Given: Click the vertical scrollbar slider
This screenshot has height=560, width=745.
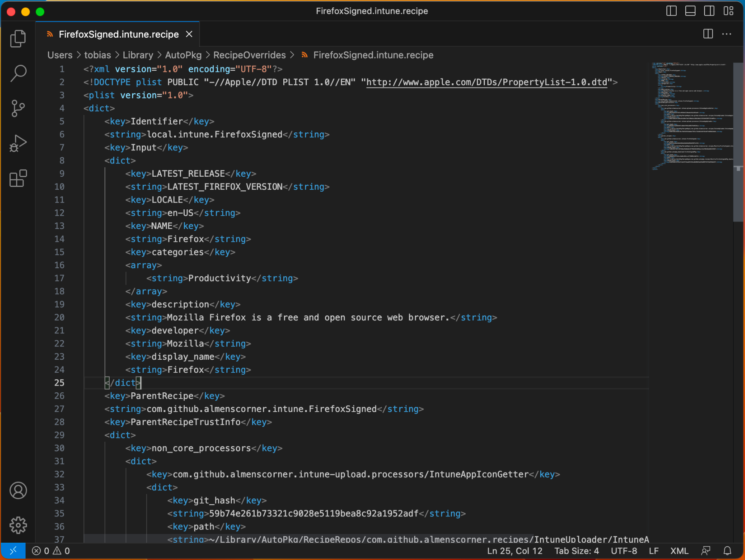Looking at the screenshot, I should [738, 141].
